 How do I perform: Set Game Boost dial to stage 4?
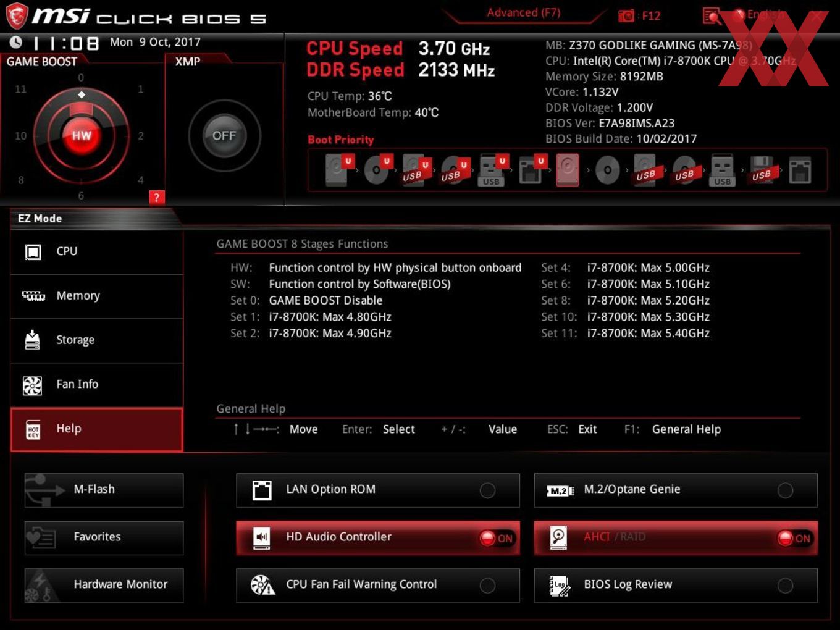(x=141, y=180)
